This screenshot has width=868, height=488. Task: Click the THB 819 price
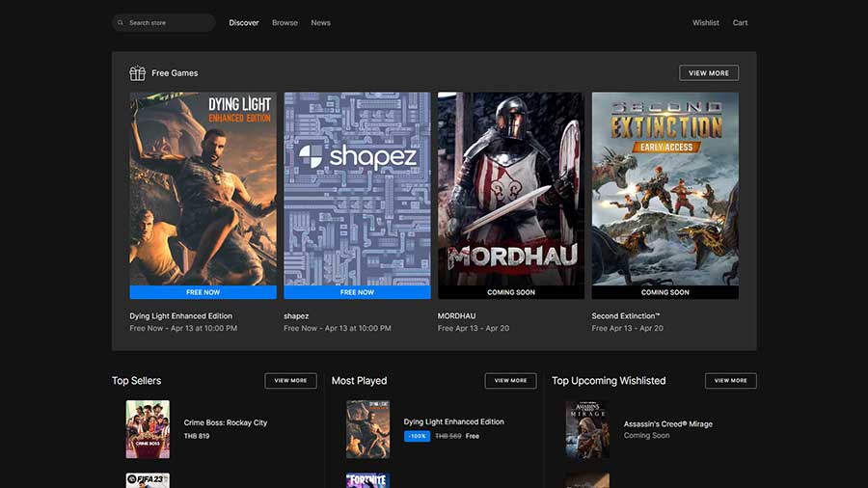[x=197, y=436]
